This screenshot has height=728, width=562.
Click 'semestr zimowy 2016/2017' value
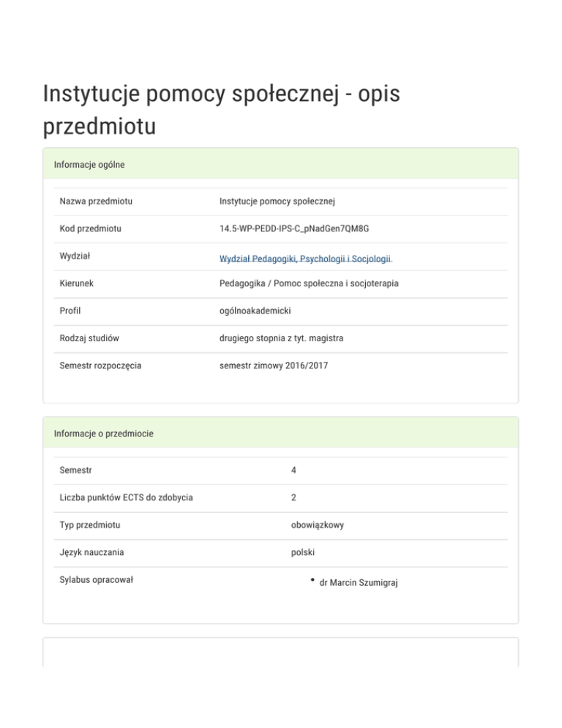point(274,365)
